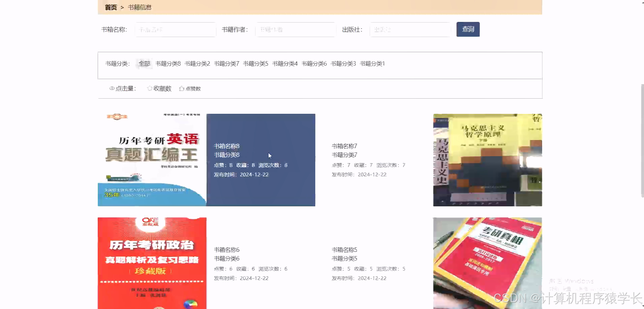Image resolution: width=644 pixels, height=309 pixels.
Task: Go to 首页 in the breadcrumb
Action: coord(111,7)
